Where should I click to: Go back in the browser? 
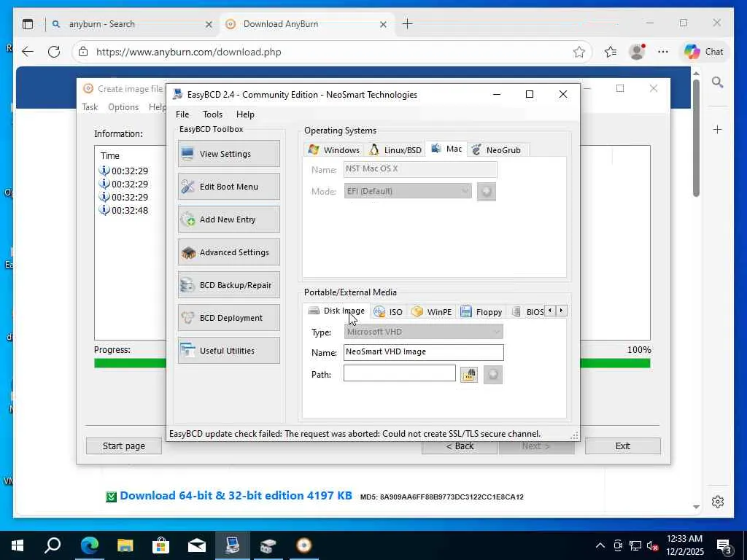pos(28,52)
